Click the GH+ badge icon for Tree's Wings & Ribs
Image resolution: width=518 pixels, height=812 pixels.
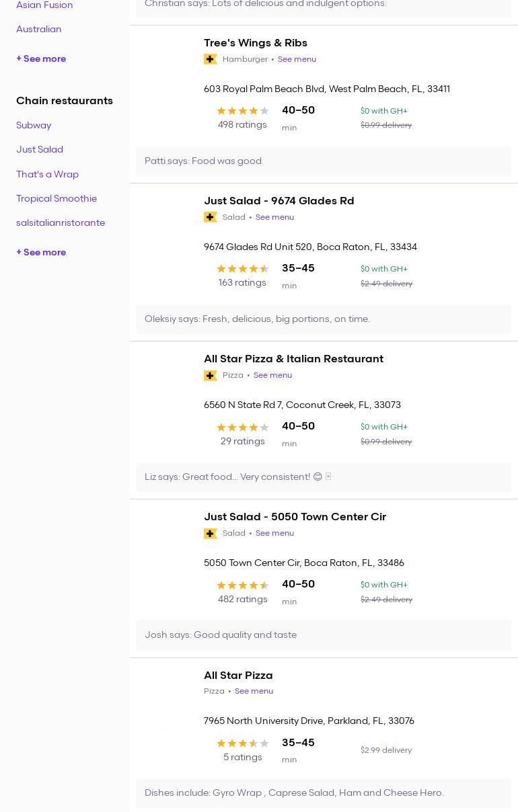[211, 59]
